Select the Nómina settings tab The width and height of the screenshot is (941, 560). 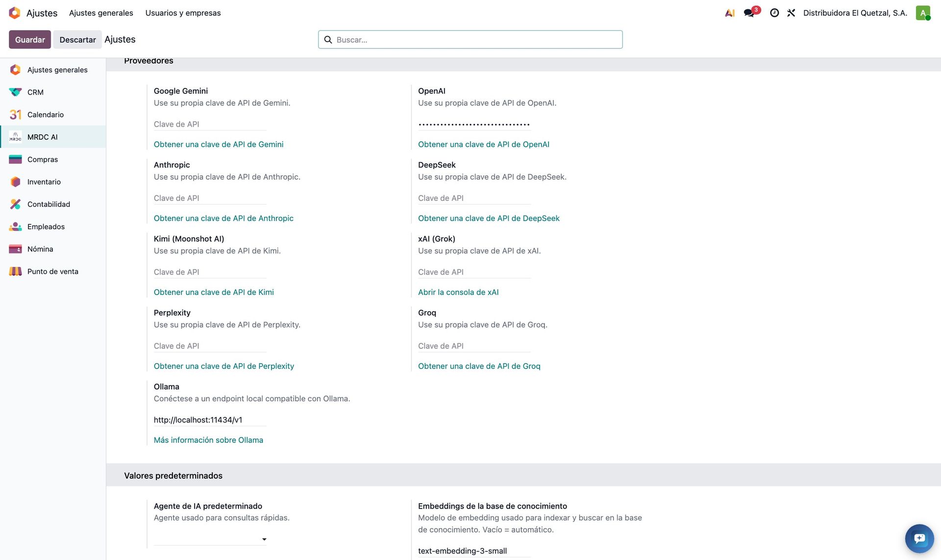point(53,249)
